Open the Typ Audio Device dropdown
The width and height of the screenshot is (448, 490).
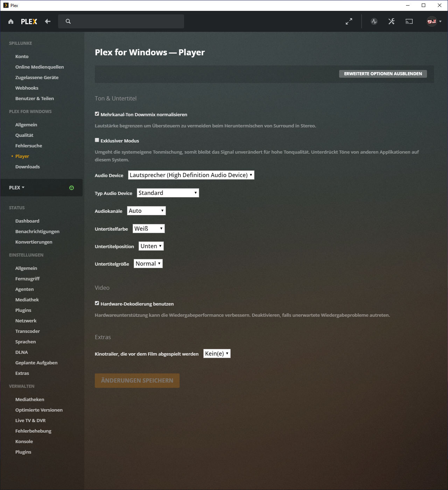(168, 193)
